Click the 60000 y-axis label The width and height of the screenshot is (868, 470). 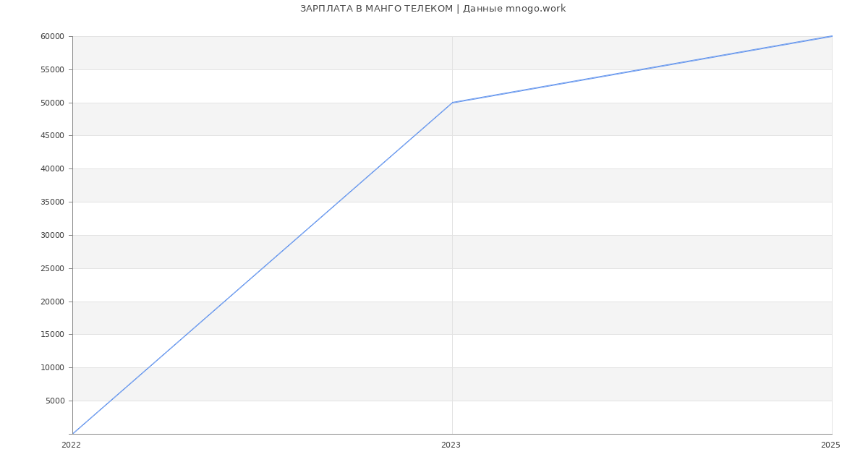52,37
